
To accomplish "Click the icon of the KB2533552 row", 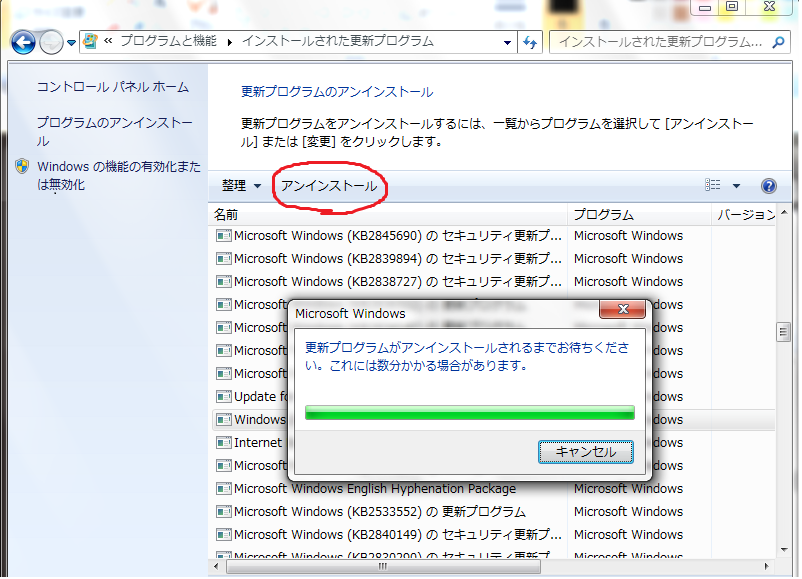I will click(224, 512).
